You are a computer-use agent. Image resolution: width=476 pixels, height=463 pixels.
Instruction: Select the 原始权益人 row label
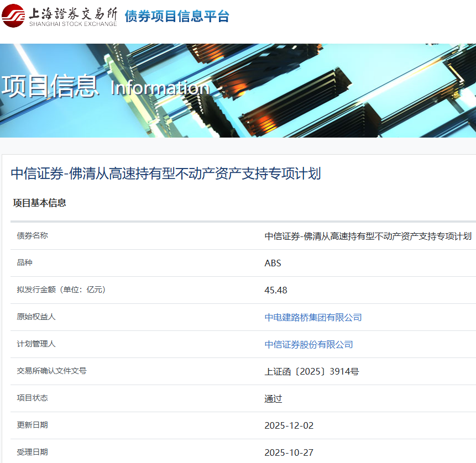36,317
